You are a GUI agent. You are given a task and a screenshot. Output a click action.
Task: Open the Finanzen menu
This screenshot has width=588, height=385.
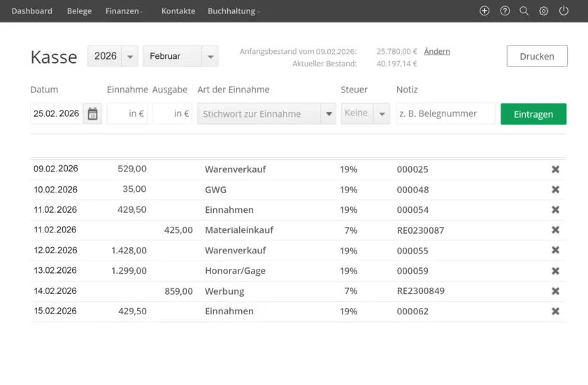point(124,11)
